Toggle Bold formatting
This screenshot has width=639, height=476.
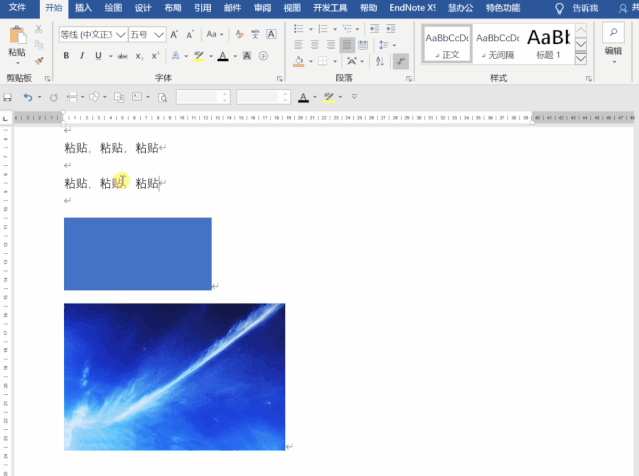(67, 56)
